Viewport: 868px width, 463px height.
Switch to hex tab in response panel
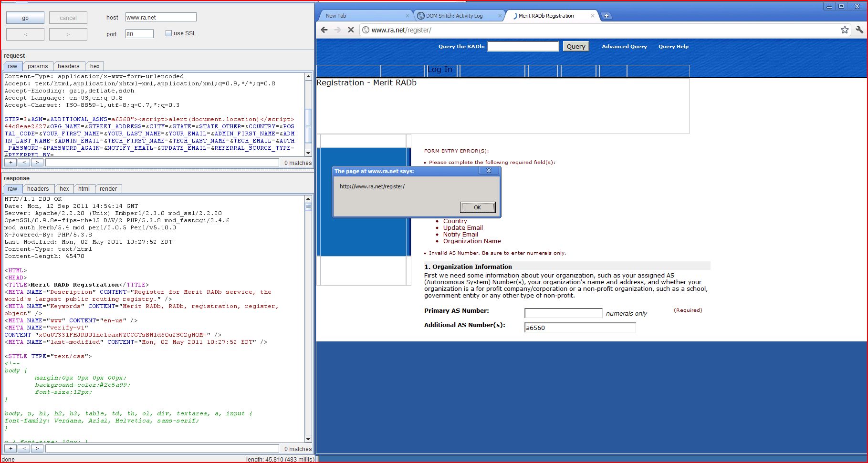(64, 189)
